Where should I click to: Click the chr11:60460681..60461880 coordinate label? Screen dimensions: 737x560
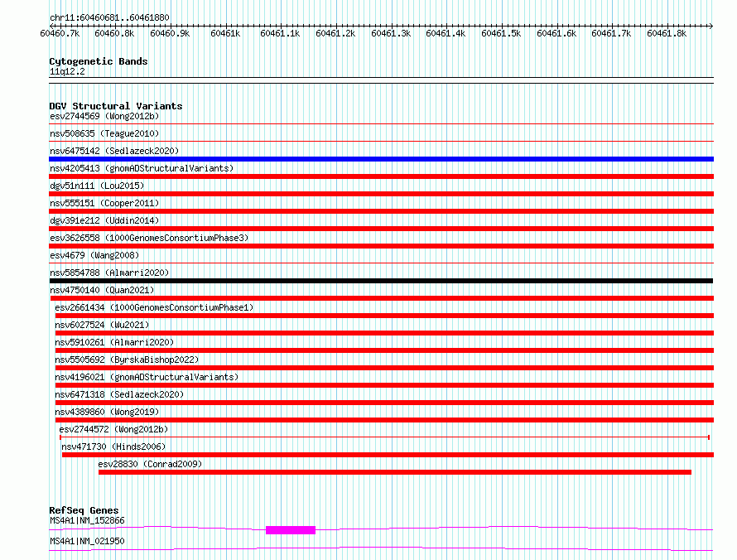pyautogui.click(x=109, y=18)
